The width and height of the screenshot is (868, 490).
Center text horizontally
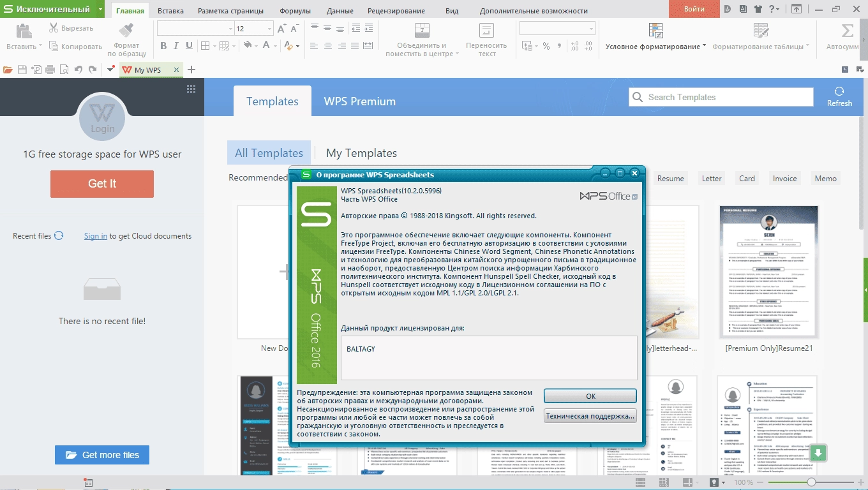(327, 46)
